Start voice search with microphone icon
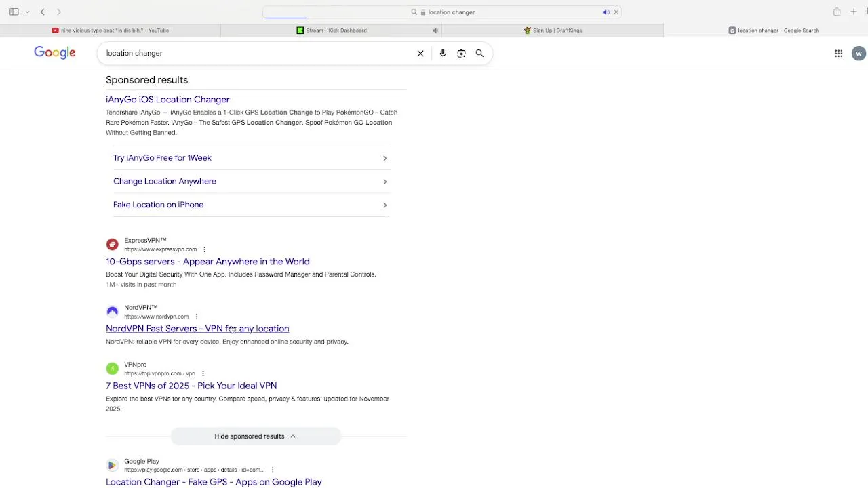868x488 pixels. [x=443, y=54]
